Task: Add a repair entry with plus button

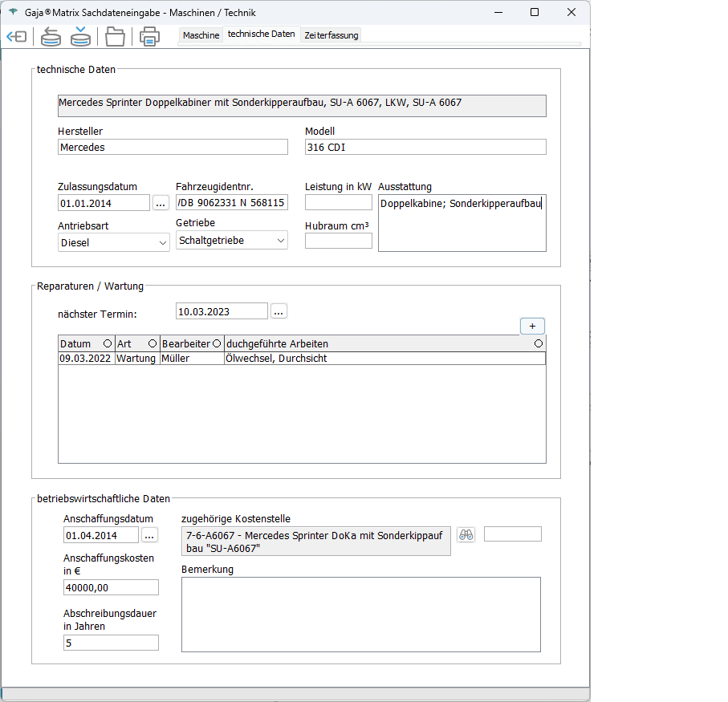Action: [x=532, y=326]
